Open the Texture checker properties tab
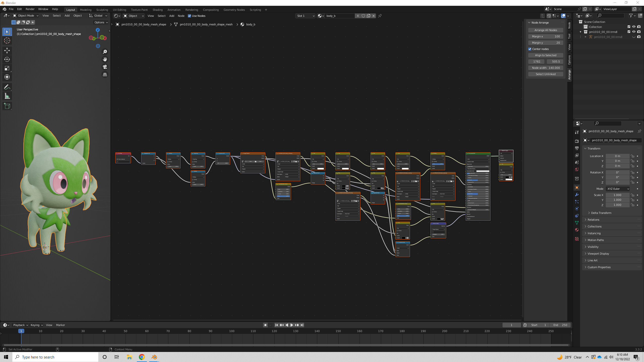644x362 pixels. pos(577,239)
